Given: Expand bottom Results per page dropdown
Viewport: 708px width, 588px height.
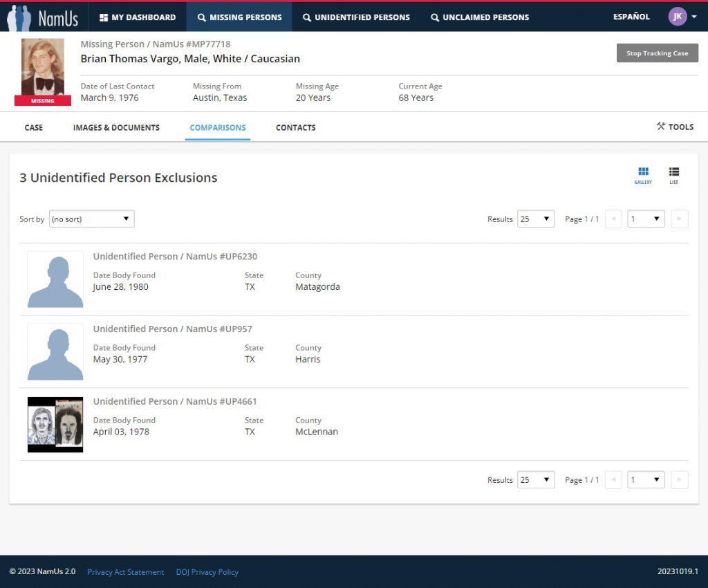Looking at the screenshot, I should [536, 480].
